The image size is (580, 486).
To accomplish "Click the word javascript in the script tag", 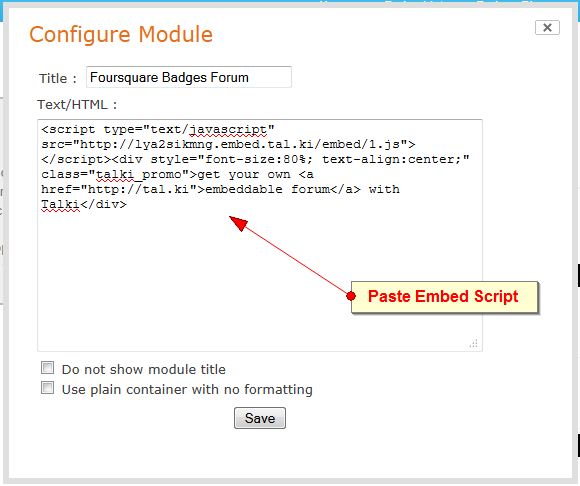I will (228, 129).
